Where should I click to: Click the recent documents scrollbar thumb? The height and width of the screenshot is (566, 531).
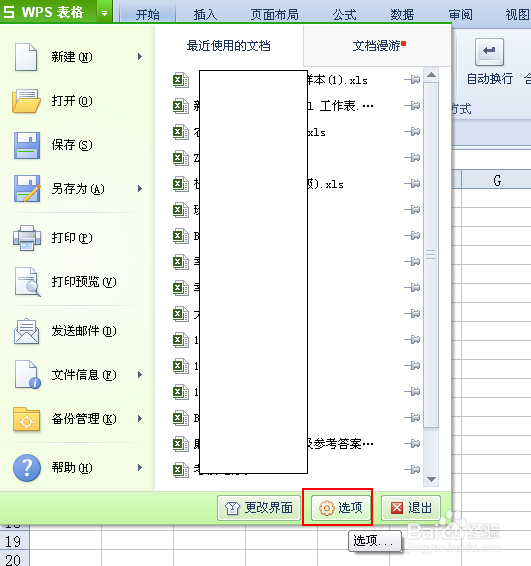tap(431, 255)
